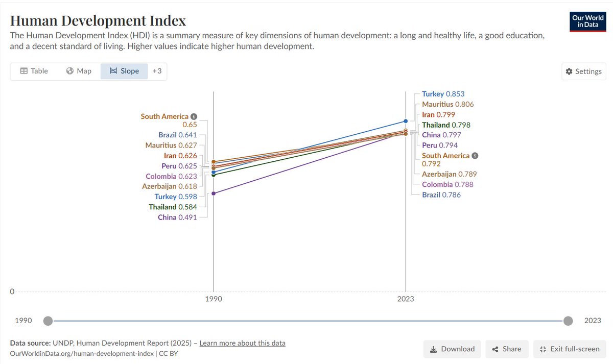Select the China 0.797 label
The width and height of the screenshot is (613, 364).
(441, 135)
